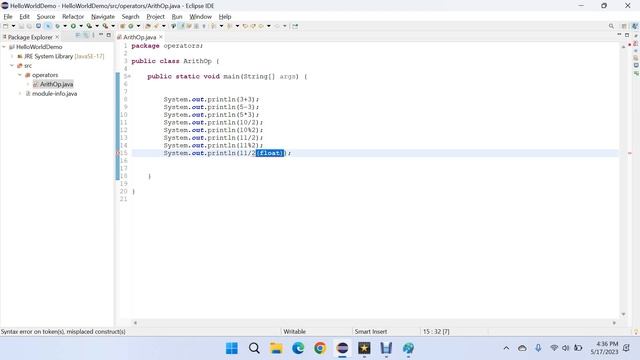
Task: Toggle Block Selection mode
Action: [196, 26]
